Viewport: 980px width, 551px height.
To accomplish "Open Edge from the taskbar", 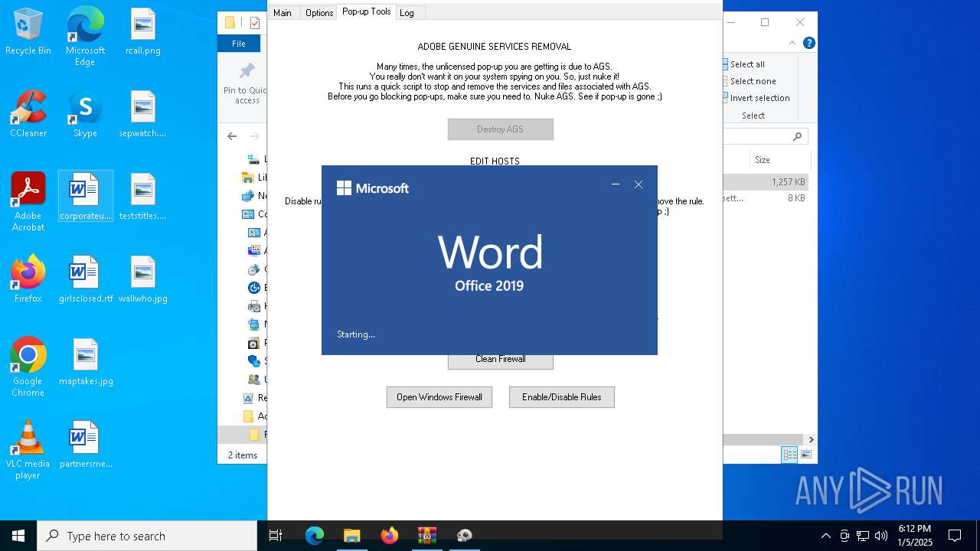I will click(x=315, y=536).
